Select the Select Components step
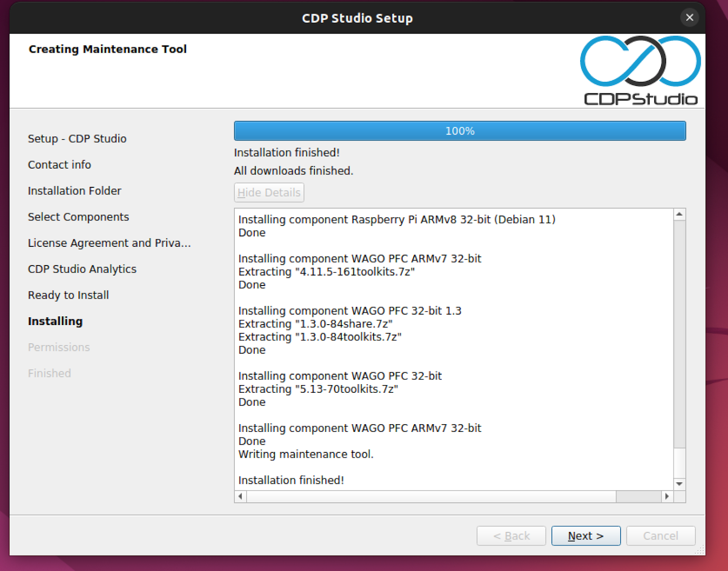728x571 pixels. coord(78,217)
